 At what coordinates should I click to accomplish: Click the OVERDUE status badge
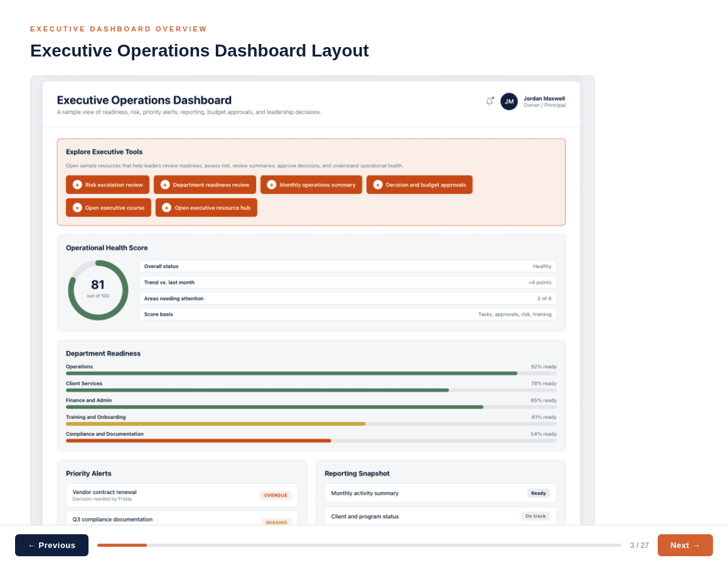coord(276,495)
